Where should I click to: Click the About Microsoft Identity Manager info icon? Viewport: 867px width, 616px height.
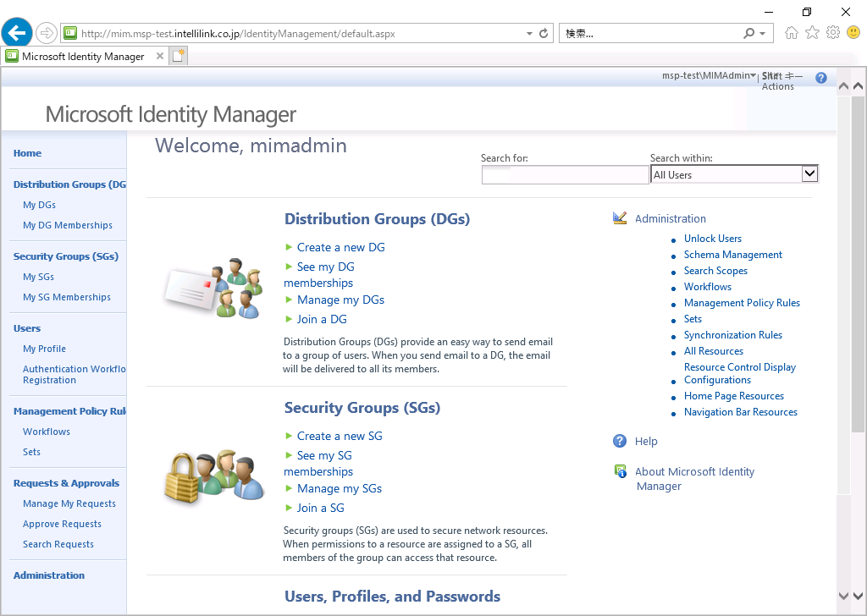[621, 471]
